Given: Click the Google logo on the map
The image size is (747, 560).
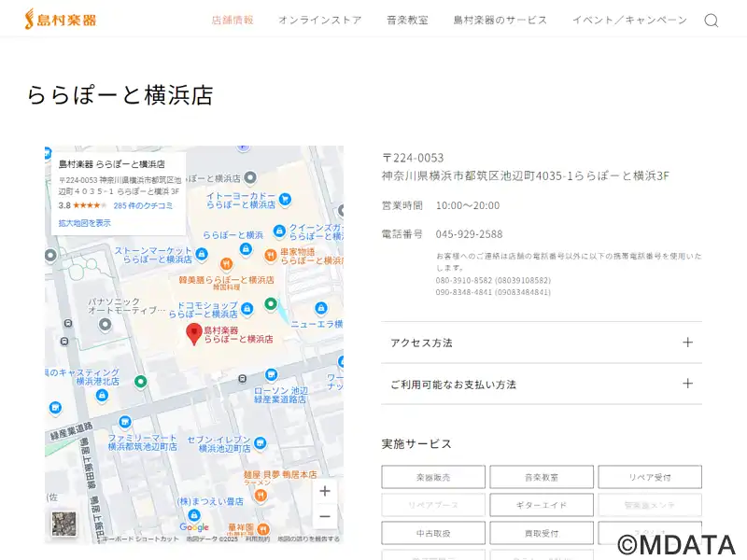Looking at the screenshot, I should coord(194,527).
